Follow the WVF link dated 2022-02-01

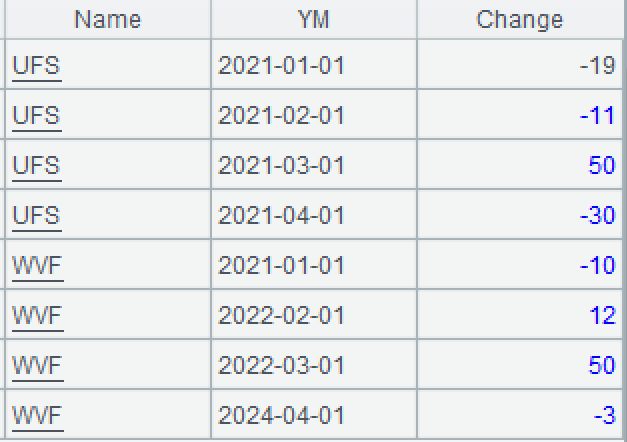[37, 316]
